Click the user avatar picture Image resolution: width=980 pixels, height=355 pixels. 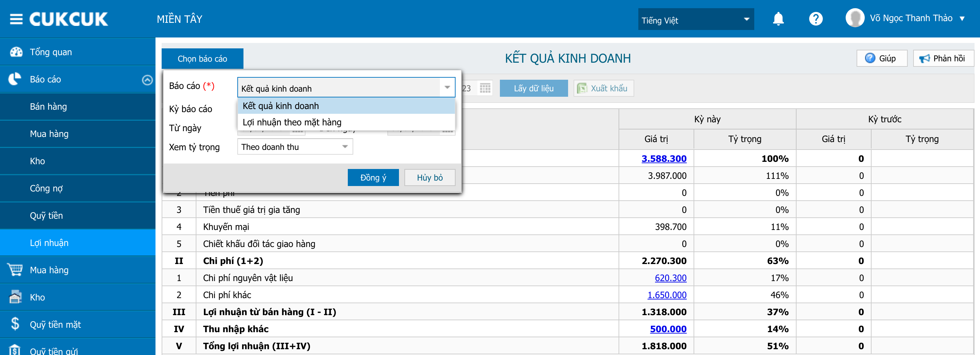855,18
